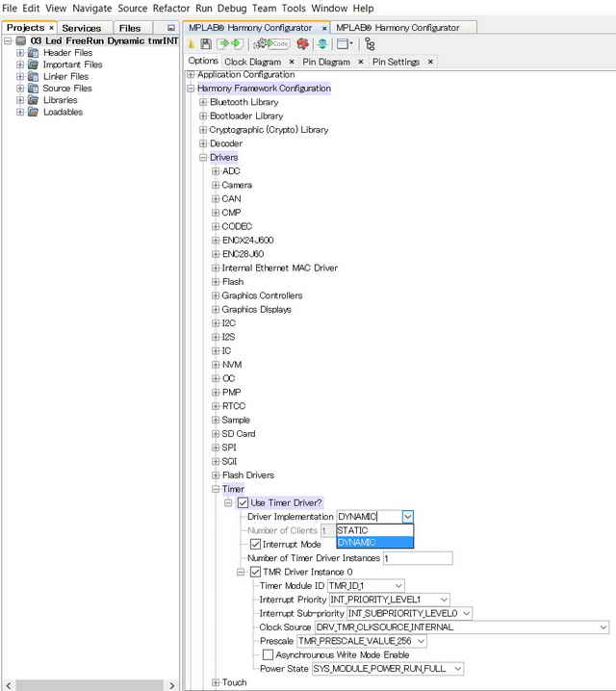Click the Number of Timer Driver Instances field
This screenshot has height=691, width=616.
tap(418, 558)
